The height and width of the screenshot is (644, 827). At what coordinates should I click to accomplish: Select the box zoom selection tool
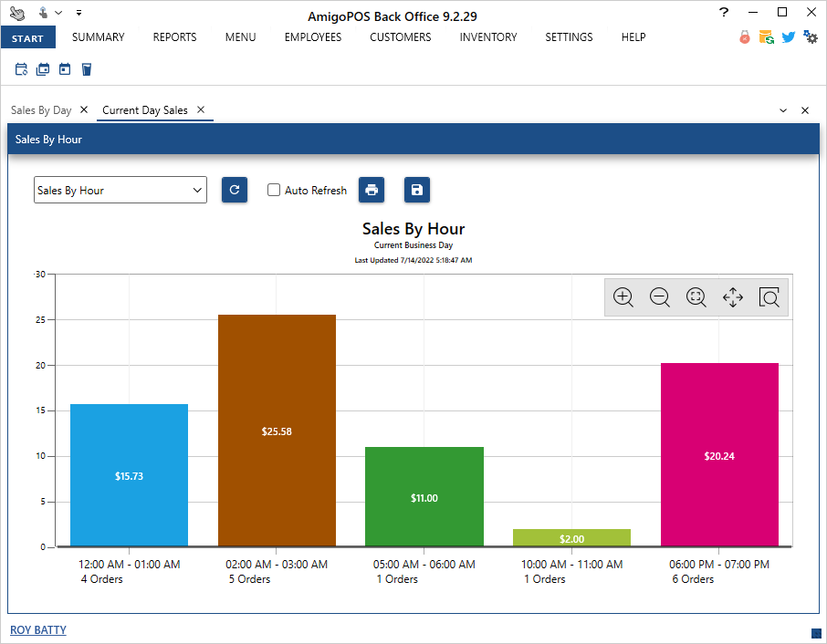(x=769, y=297)
